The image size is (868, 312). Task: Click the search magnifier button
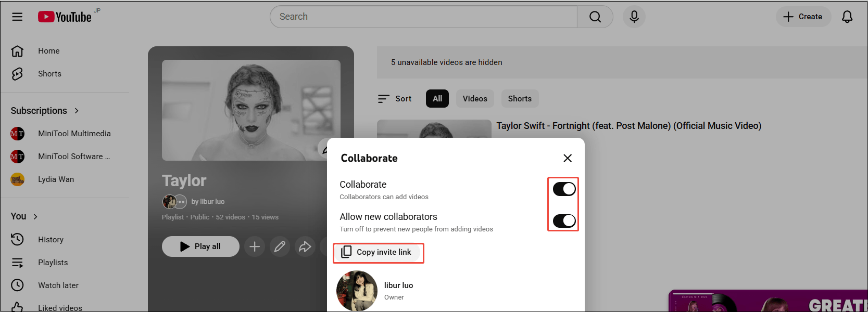pos(595,17)
